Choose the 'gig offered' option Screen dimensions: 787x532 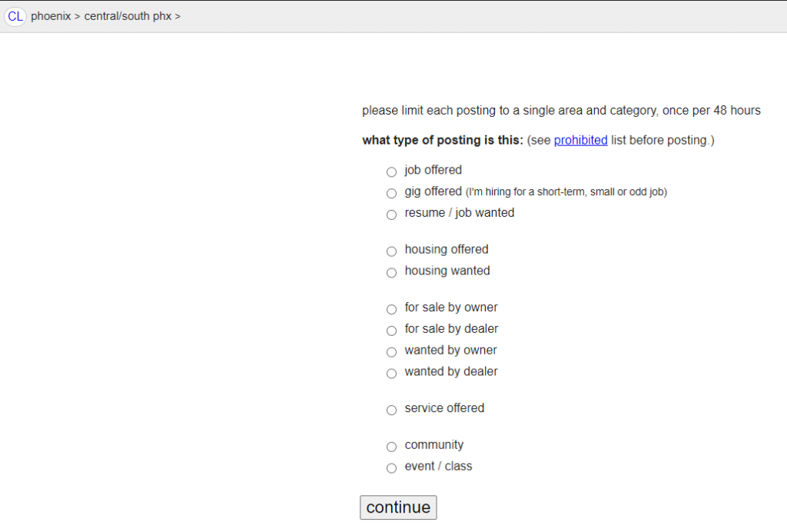(x=391, y=193)
